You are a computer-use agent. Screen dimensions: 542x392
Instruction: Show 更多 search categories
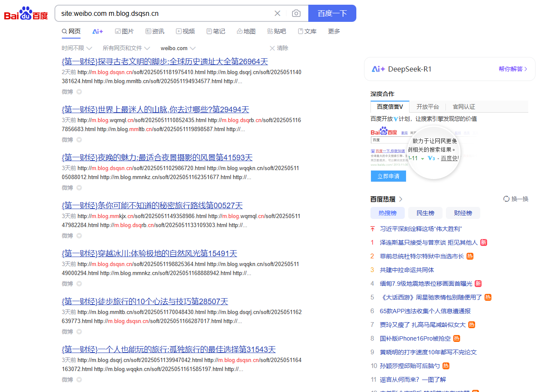tap(334, 31)
